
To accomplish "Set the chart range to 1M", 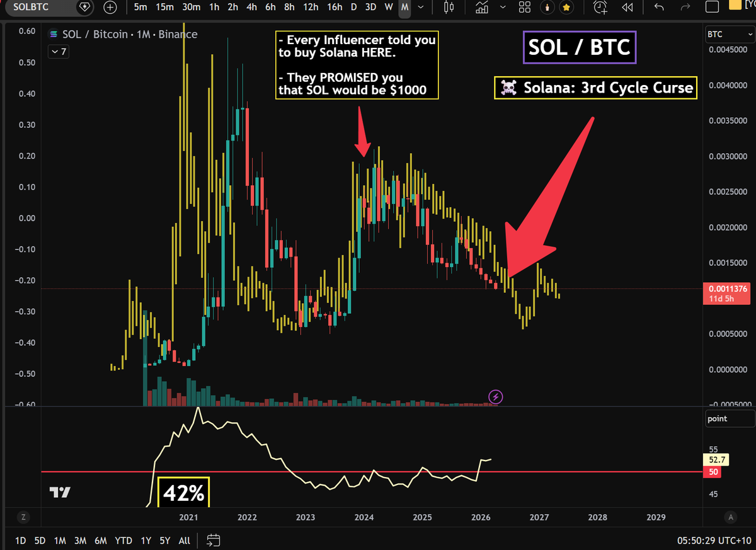I will coord(60,540).
